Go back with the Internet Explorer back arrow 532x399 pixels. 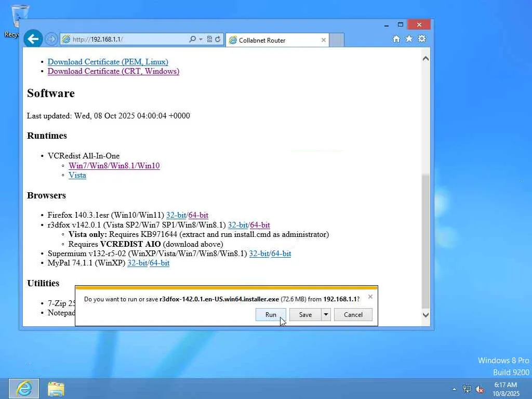click(33, 39)
